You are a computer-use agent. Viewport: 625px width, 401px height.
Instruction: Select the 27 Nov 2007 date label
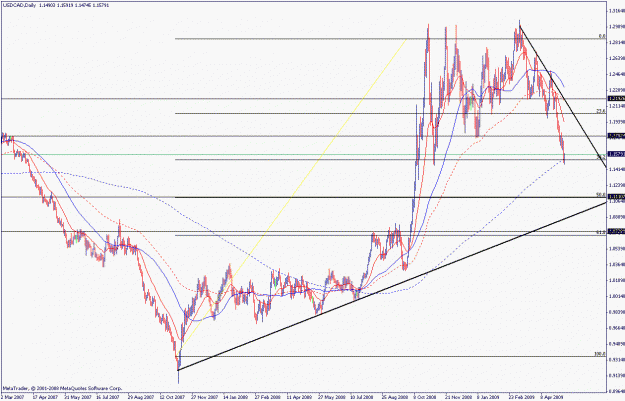tap(204, 397)
